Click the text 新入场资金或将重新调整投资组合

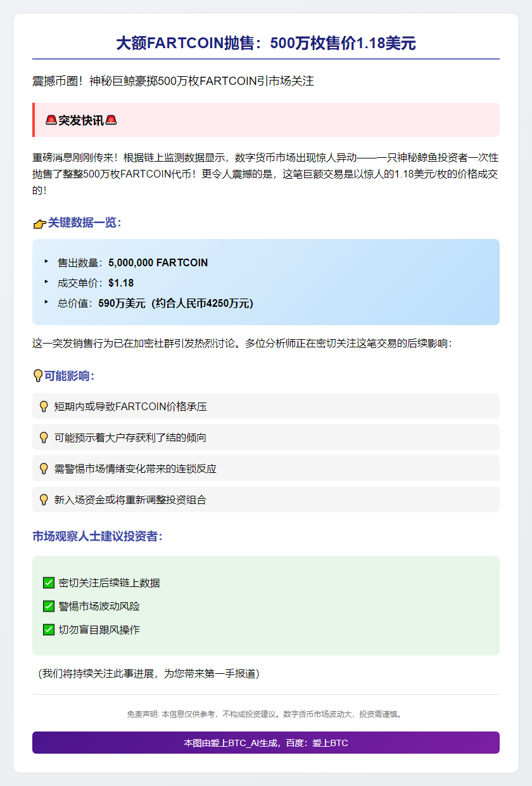[130, 499]
